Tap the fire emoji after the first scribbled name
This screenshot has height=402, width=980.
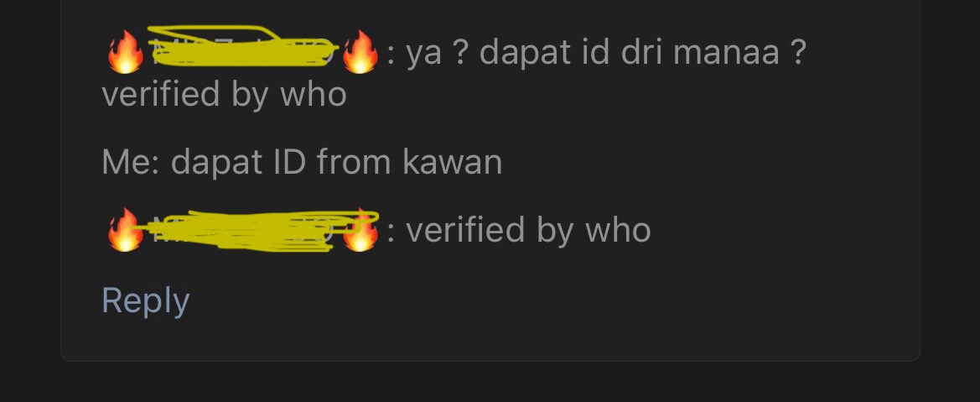[x=360, y=53]
